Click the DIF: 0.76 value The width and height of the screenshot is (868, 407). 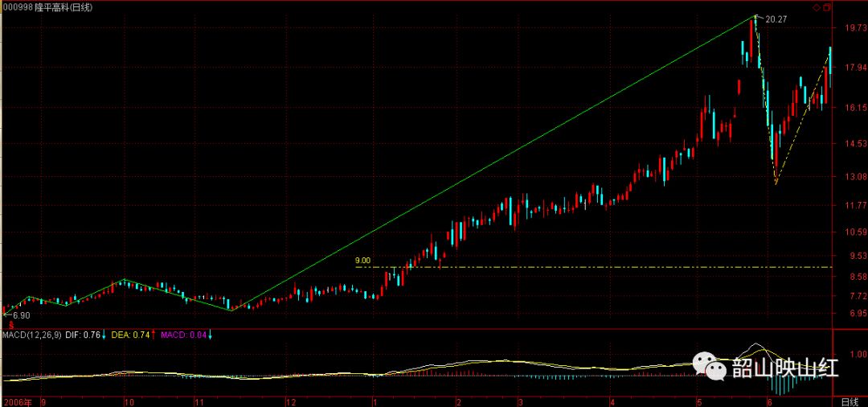tap(83, 335)
